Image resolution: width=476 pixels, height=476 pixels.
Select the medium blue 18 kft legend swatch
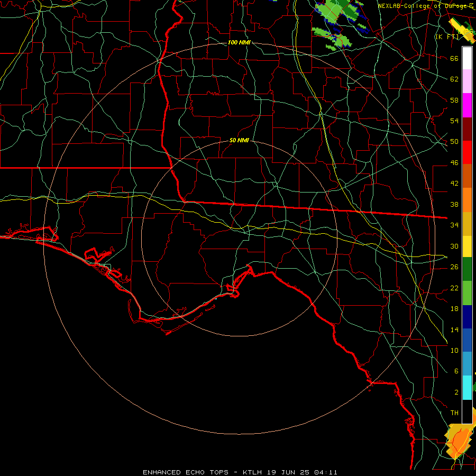[x=467, y=340]
